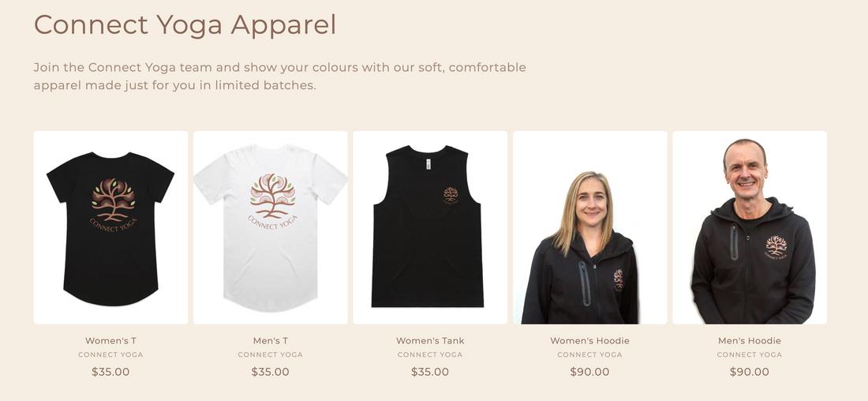Click the Connect Yoga Apparel heading
Screen dimensions: 868x401
click(x=185, y=25)
